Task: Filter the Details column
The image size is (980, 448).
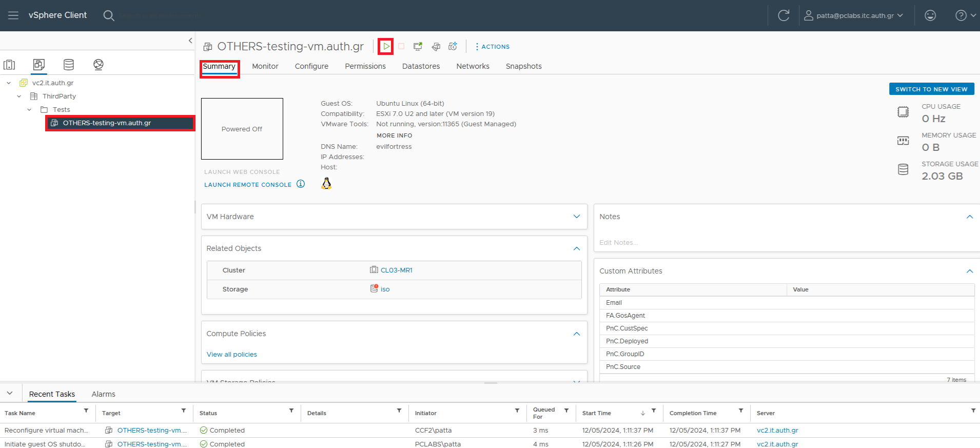Action: pyautogui.click(x=399, y=411)
